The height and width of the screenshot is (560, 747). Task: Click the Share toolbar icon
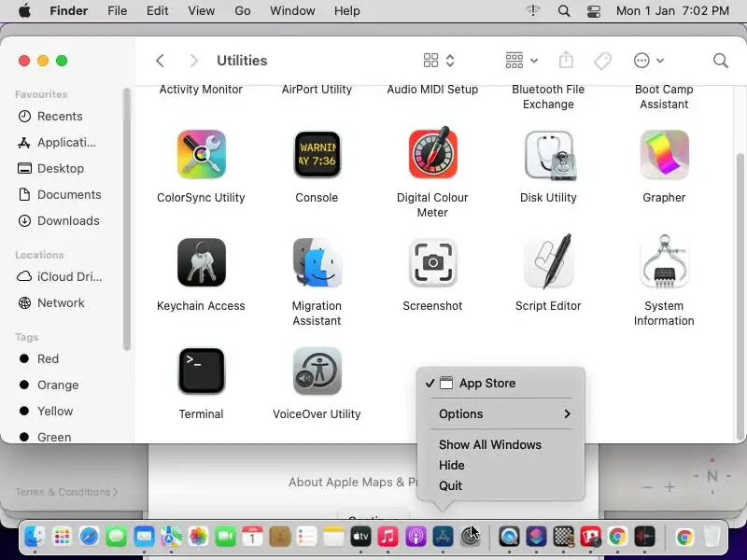pyautogui.click(x=566, y=61)
